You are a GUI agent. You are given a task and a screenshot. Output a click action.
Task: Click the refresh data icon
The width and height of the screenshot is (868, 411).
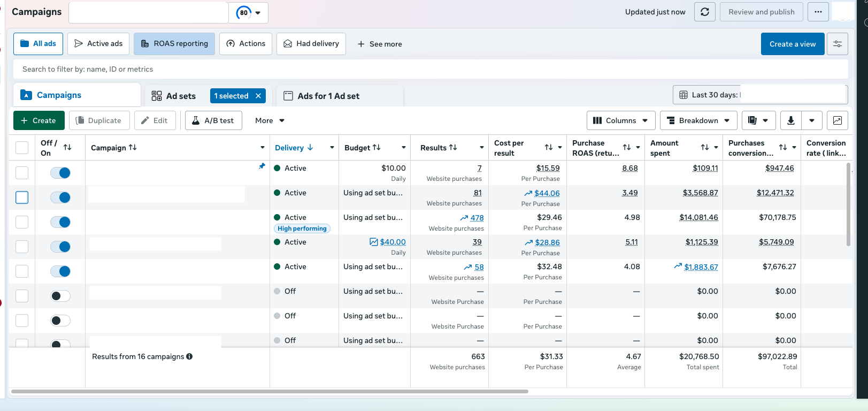(x=705, y=12)
